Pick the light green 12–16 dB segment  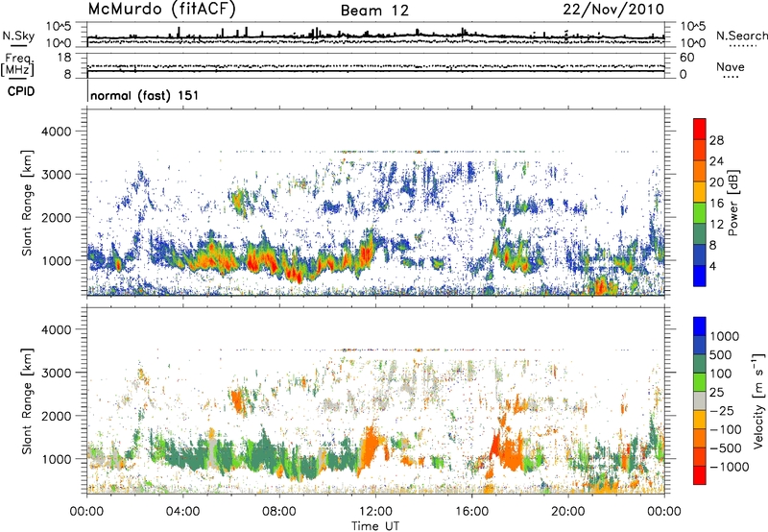coord(700,213)
